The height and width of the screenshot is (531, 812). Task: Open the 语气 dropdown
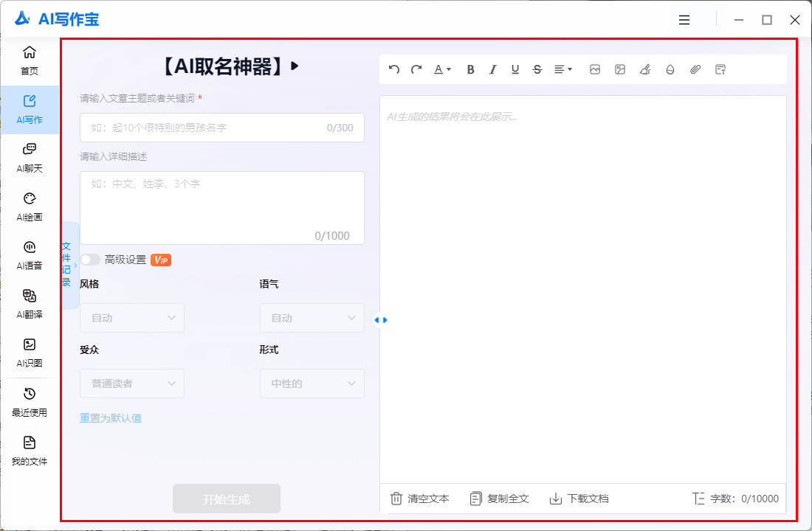pos(312,318)
